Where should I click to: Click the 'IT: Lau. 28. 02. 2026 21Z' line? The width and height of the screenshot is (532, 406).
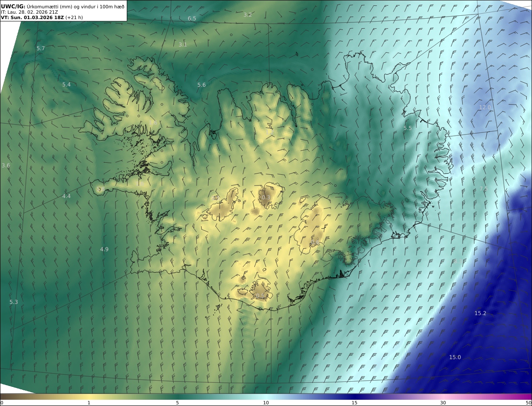(x=30, y=12)
